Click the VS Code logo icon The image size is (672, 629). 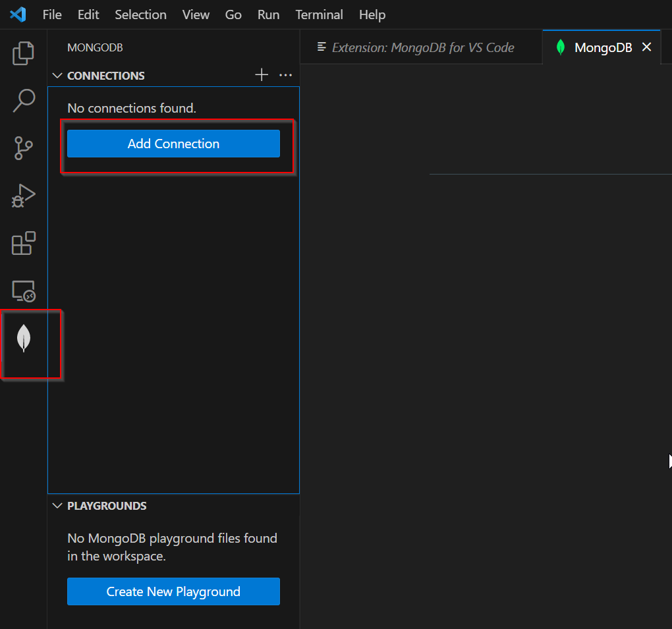click(x=18, y=14)
